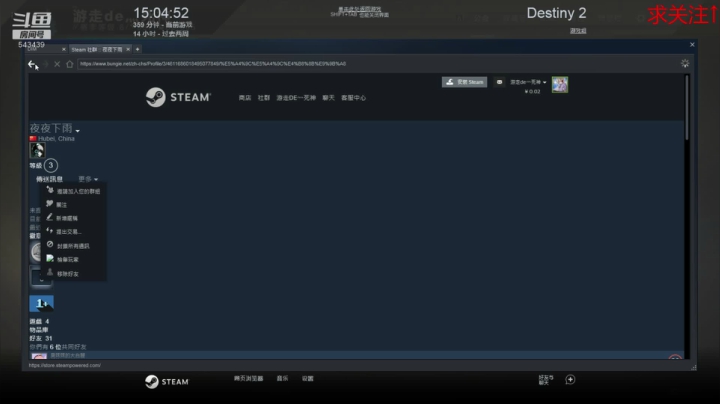The height and width of the screenshot is (404, 720).
Task: Select 封鎖所有通訊 (Block communication) entry
Action: click(x=73, y=246)
